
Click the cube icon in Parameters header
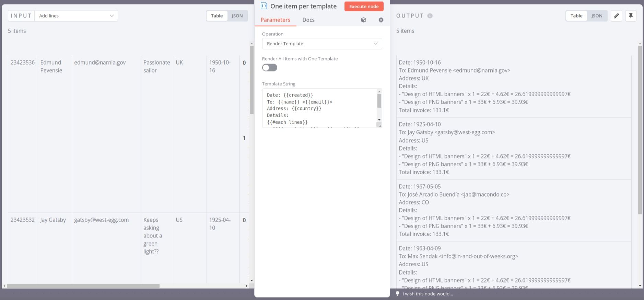click(363, 20)
